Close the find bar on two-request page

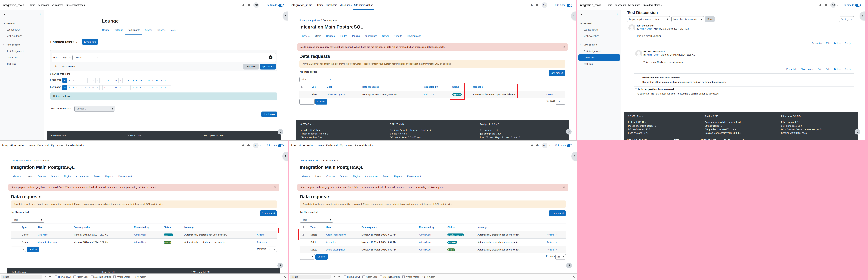click(x=285, y=277)
